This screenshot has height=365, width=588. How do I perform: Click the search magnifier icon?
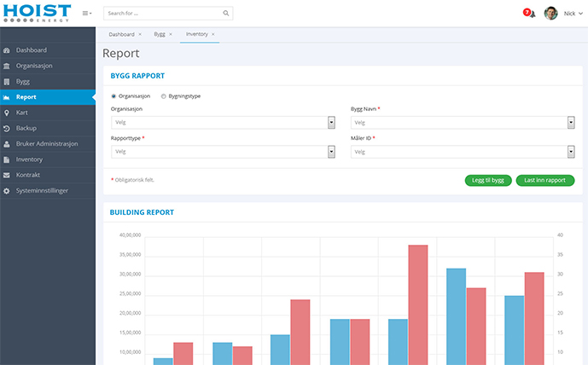click(x=226, y=13)
